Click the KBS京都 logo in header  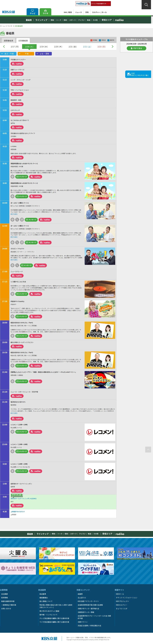click(9, 12)
